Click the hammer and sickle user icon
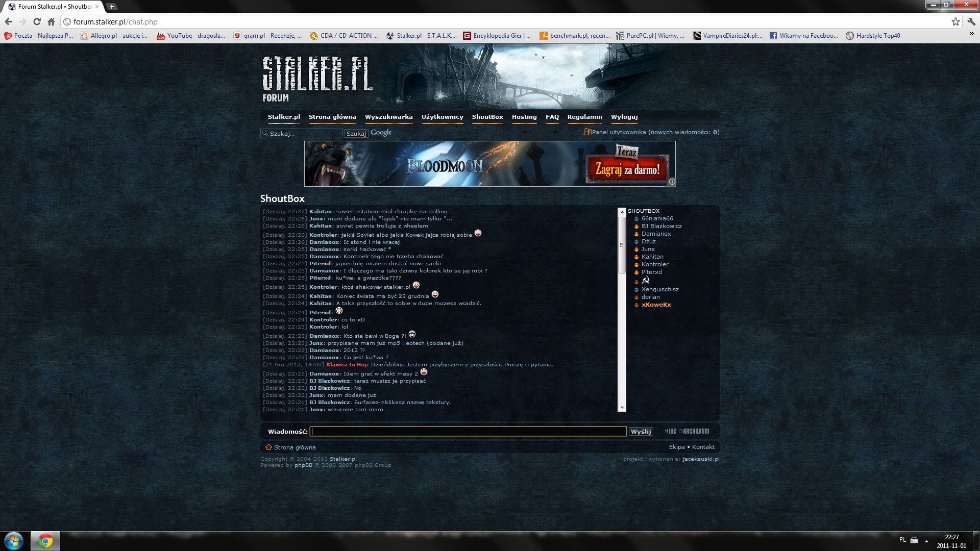This screenshot has height=551, width=980. 646,280
